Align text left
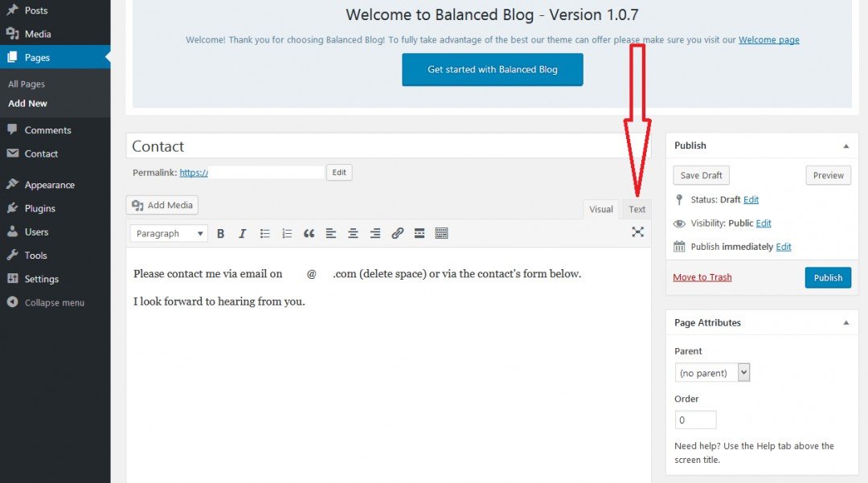 [x=331, y=234]
